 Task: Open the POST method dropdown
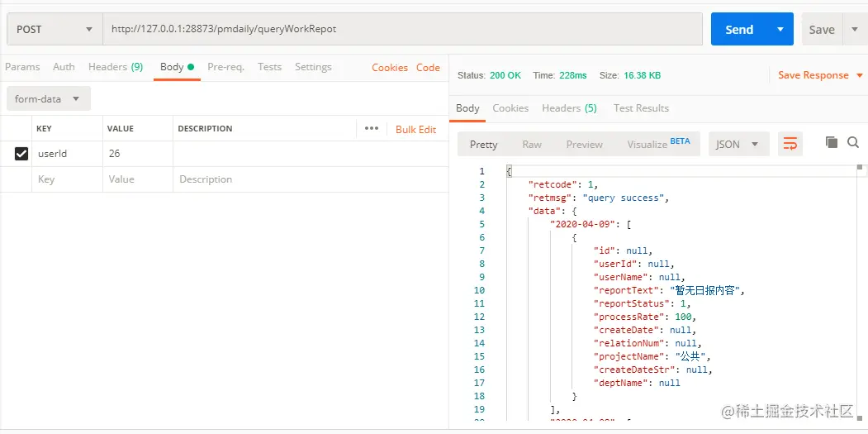pyautogui.click(x=55, y=30)
